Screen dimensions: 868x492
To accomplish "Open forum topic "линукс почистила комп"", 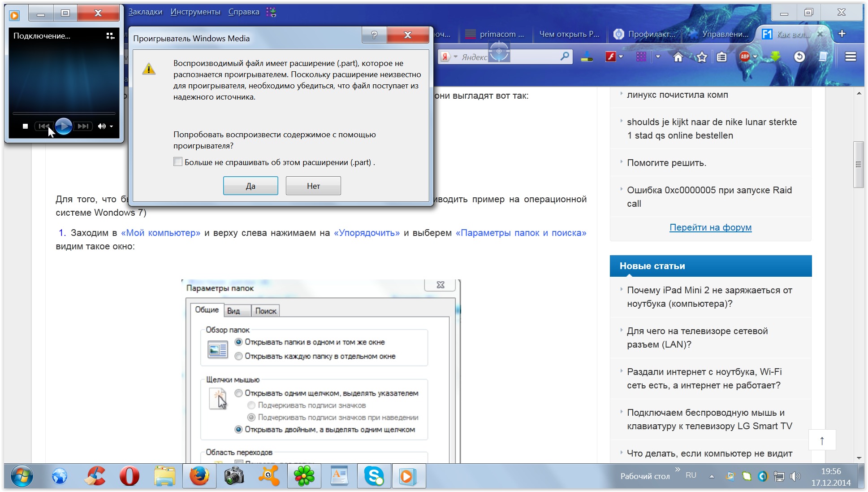I will pos(678,95).
